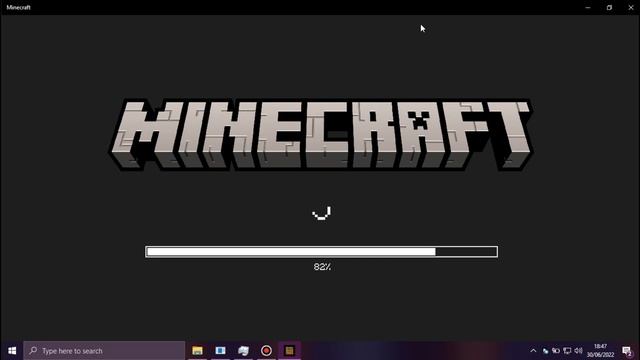The width and height of the screenshot is (640, 360).
Task: Open the Windows Start menu
Action: (12, 351)
